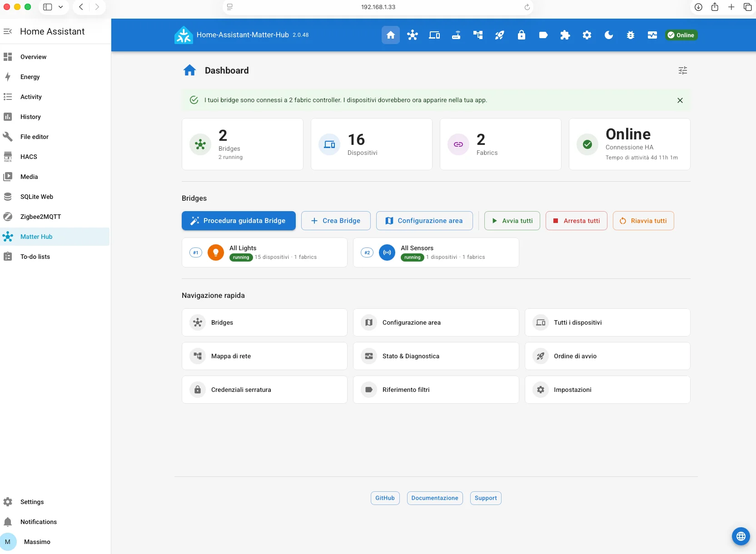This screenshot has height=554, width=756.
Task: Open Credenziali serratura quick link
Action: click(x=264, y=390)
